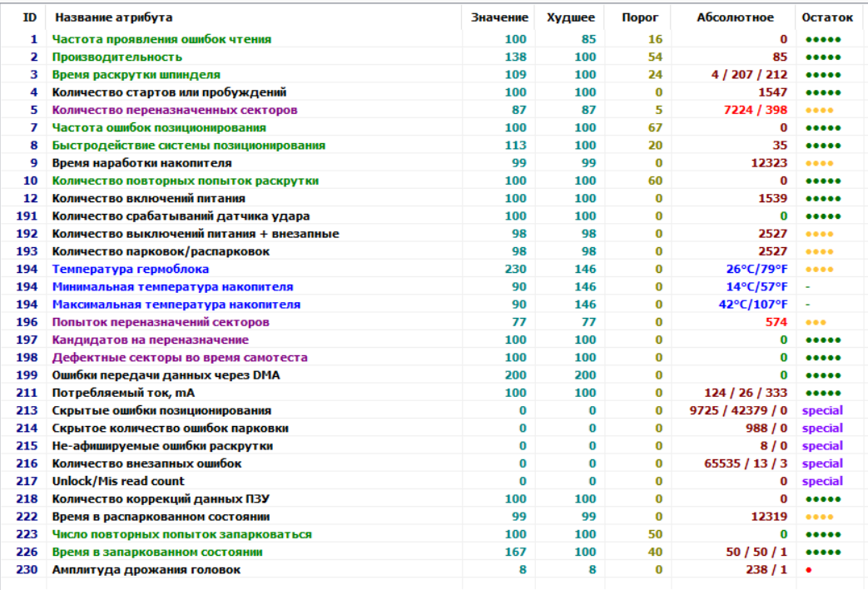The width and height of the screenshot is (868, 590).
Task: Click the three yellow dots in the attribute 196 row
Action: pyautogui.click(x=816, y=322)
